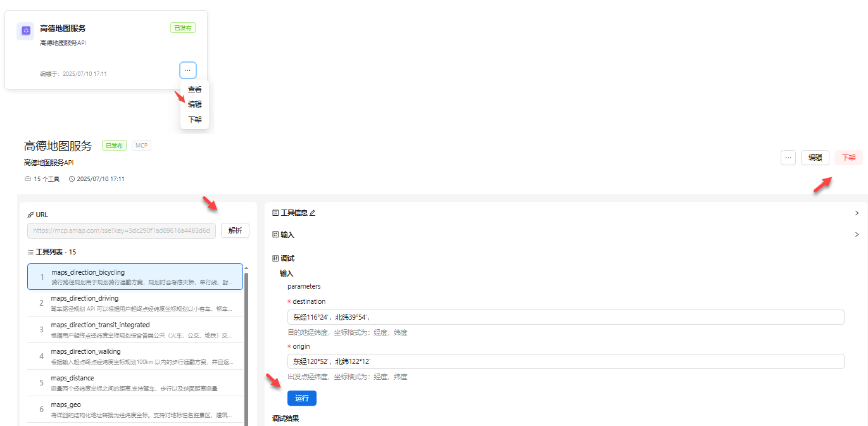Click the clock icon beside 2025/07/10 17:11
Screen dimensions: 868x426
tap(72, 179)
